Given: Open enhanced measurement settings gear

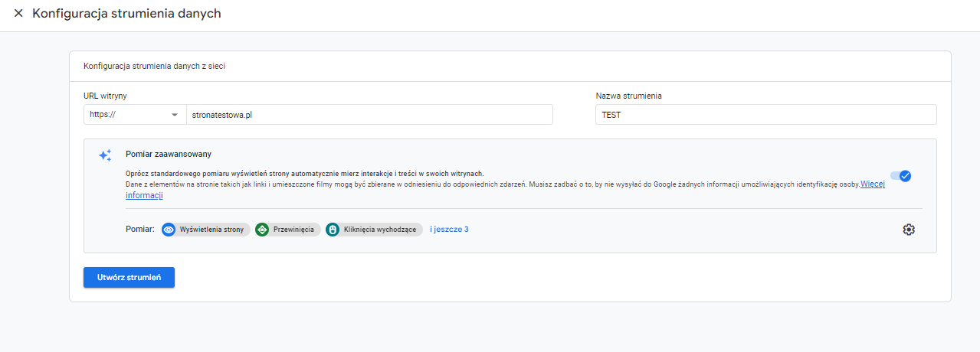Looking at the screenshot, I should 909,230.
